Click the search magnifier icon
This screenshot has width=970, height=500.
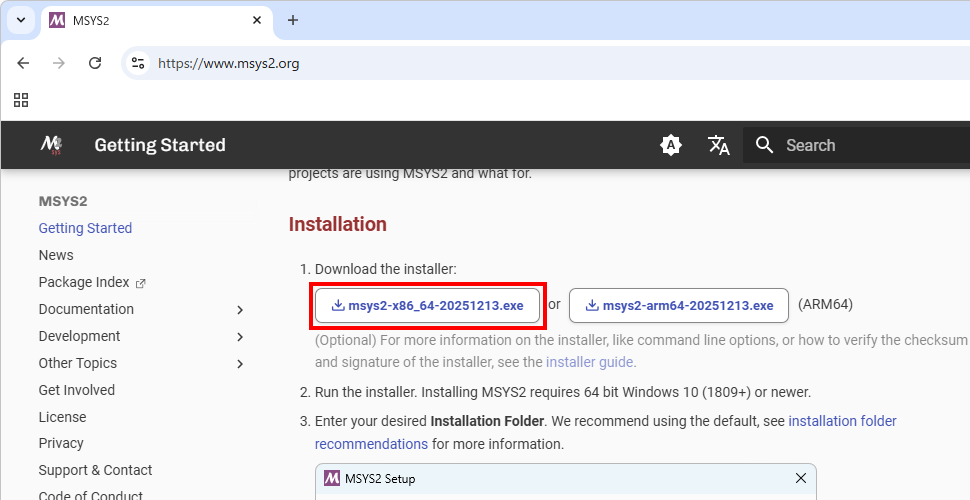[765, 145]
